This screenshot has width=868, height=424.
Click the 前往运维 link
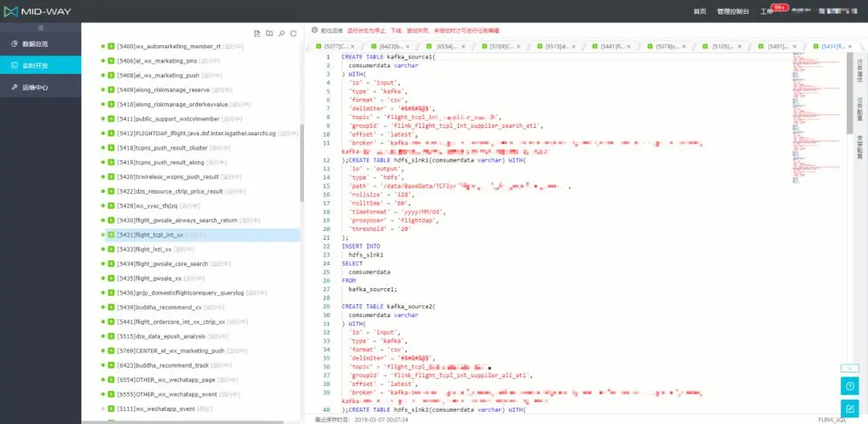click(x=332, y=31)
